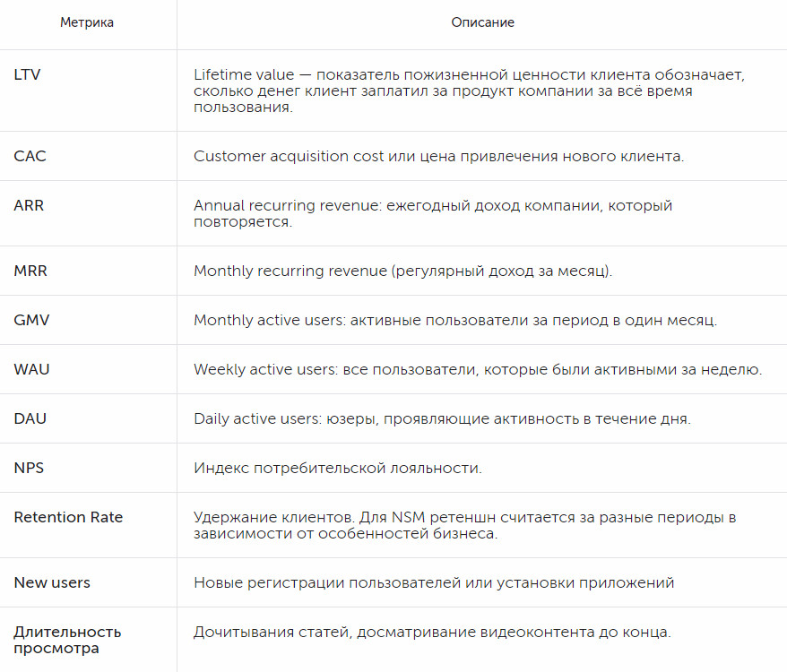Click the WAU metric name
The height and width of the screenshot is (672, 787).
[30, 369]
